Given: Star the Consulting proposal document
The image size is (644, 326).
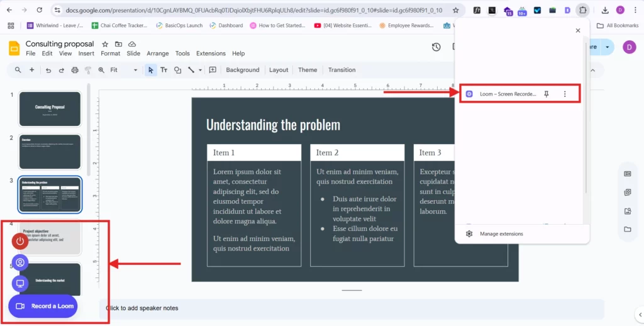Looking at the screenshot, I should click(x=105, y=44).
